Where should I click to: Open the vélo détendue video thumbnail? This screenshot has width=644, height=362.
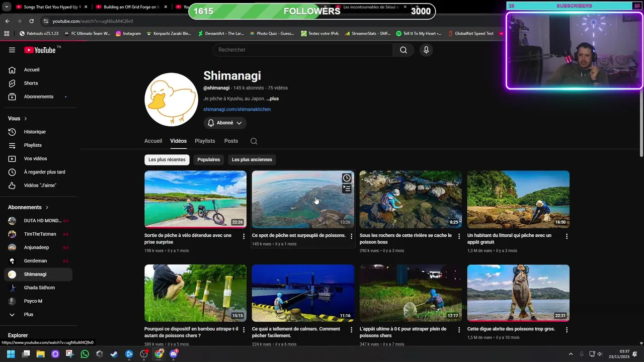[195, 200]
